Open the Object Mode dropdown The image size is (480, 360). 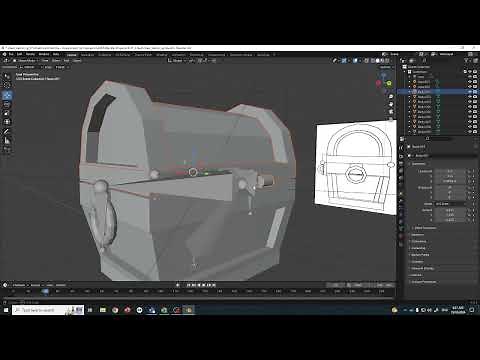point(25,61)
